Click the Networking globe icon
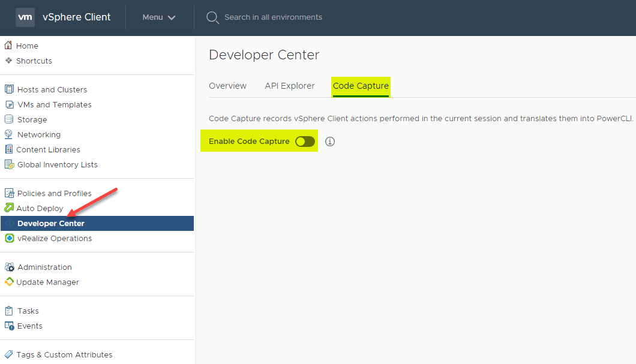 pyautogui.click(x=9, y=134)
